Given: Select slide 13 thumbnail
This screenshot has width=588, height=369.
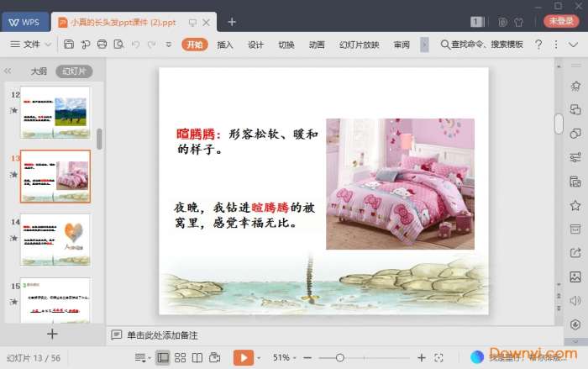Looking at the screenshot, I should (55, 177).
